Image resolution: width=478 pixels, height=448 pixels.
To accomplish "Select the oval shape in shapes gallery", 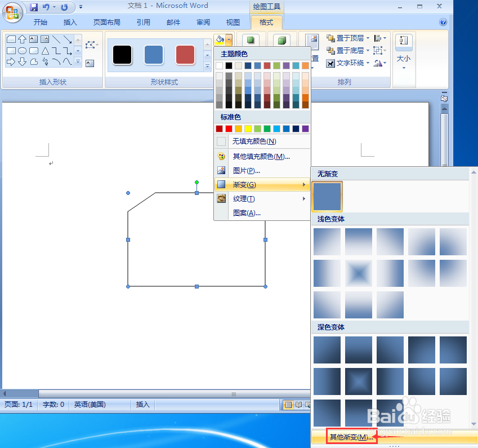I will point(22,51).
